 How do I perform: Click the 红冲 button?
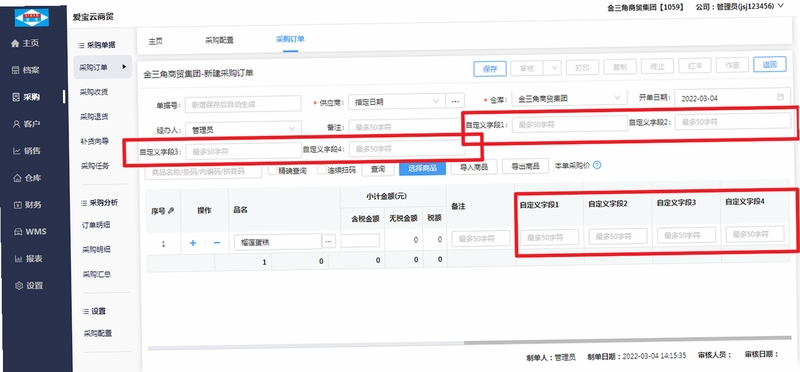click(695, 66)
